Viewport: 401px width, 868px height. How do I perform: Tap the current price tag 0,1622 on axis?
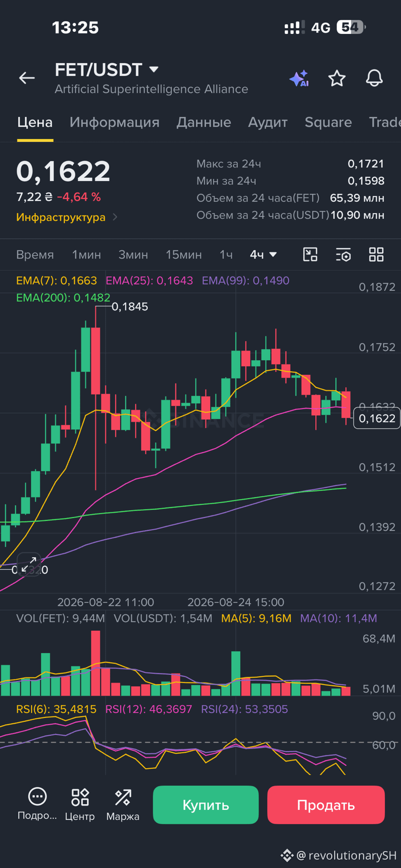[x=377, y=418]
